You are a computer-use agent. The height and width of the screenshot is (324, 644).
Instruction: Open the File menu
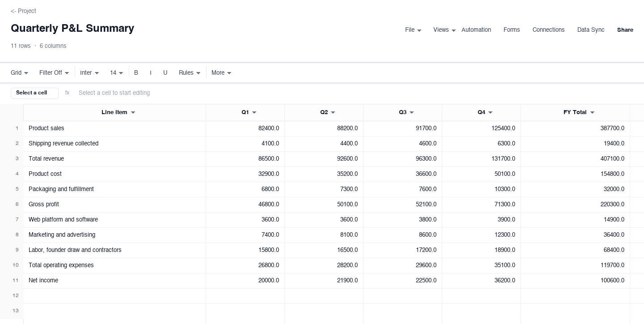pyautogui.click(x=413, y=30)
